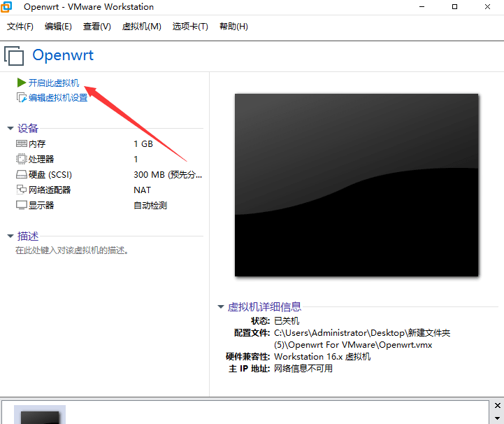Collapse the 虚拟机详细信息 details section
The image size is (504, 424).
coord(220,307)
